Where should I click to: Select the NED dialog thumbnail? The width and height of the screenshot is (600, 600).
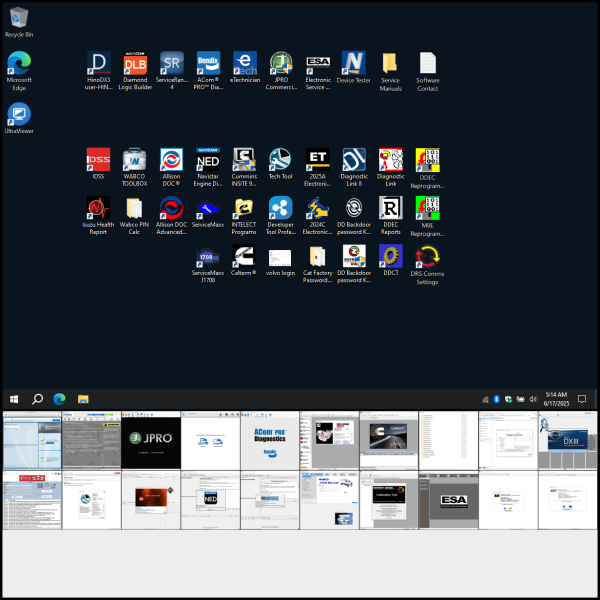(x=210, y=500)
